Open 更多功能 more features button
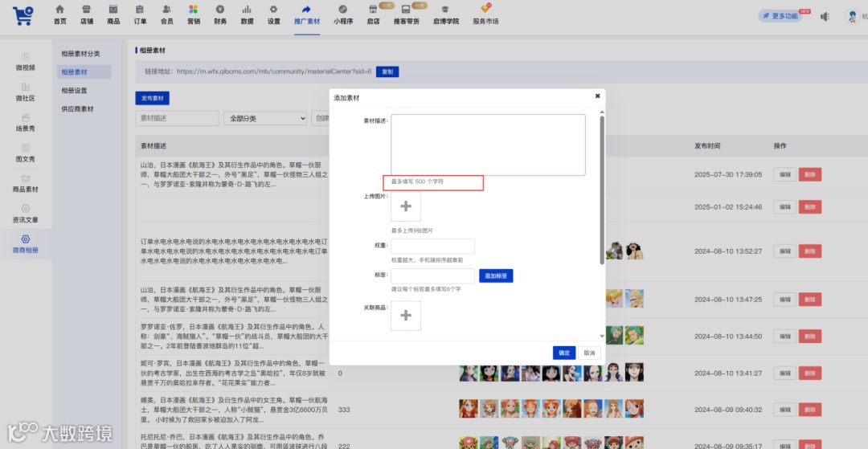 point(780,16)
